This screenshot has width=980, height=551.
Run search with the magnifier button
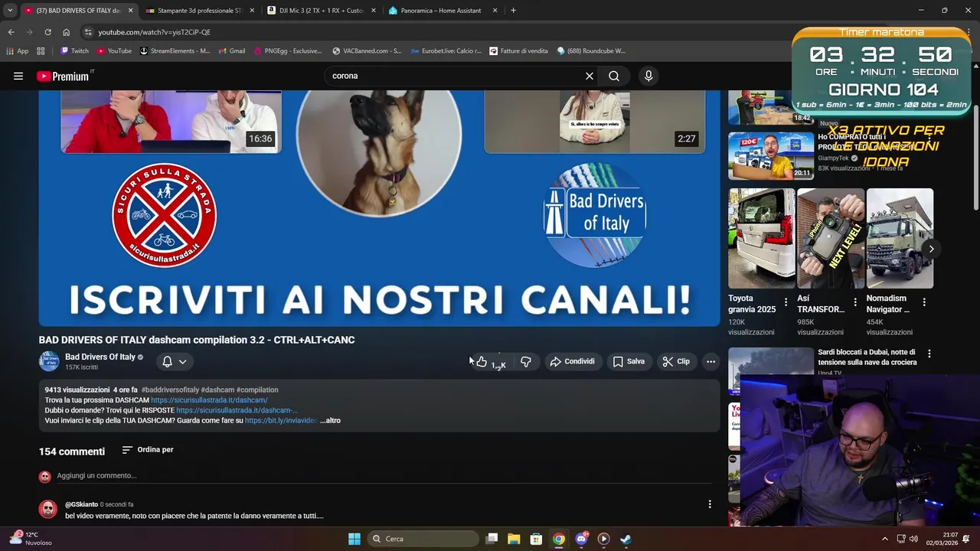point(614,76)
